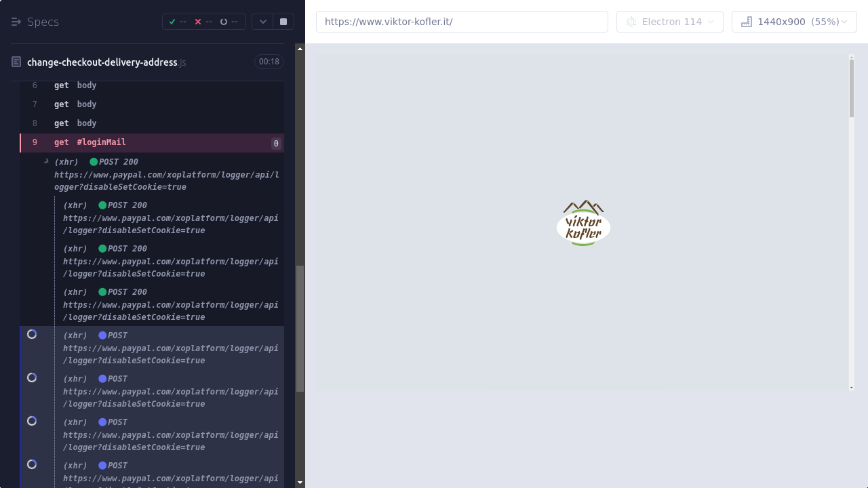Image resolution: width=868 pixels, height=488 pixels.
Task: Click the spec file document icon
Action: [x=16, y=62]
